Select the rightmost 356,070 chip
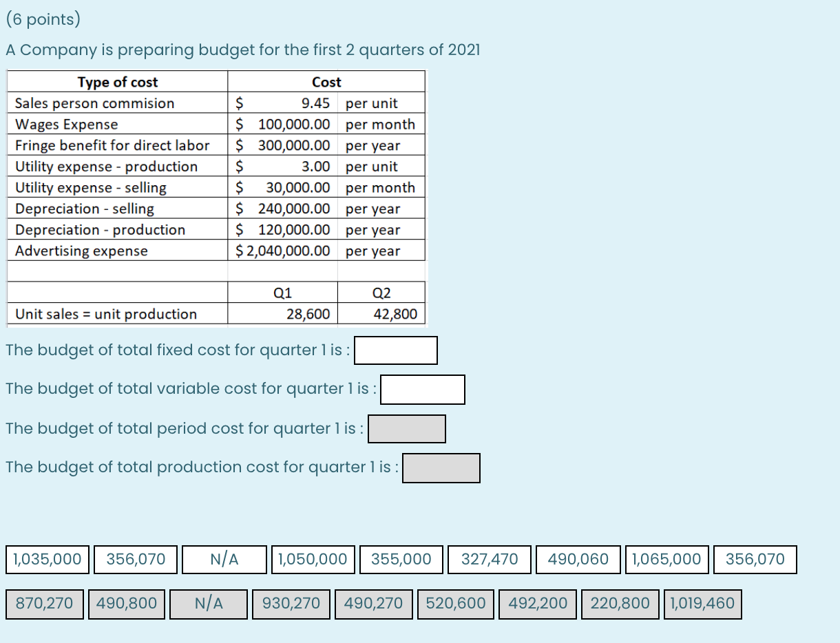 point(755,560)
